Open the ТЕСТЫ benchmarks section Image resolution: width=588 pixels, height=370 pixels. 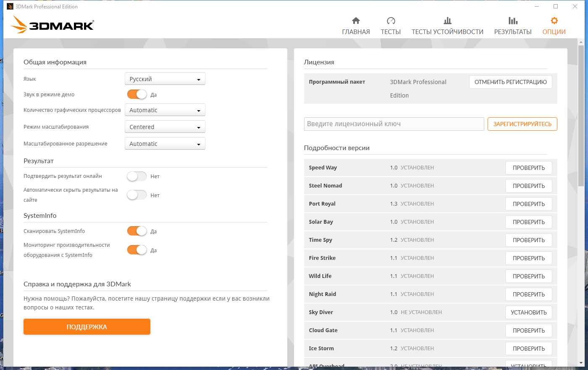(391, 26)
